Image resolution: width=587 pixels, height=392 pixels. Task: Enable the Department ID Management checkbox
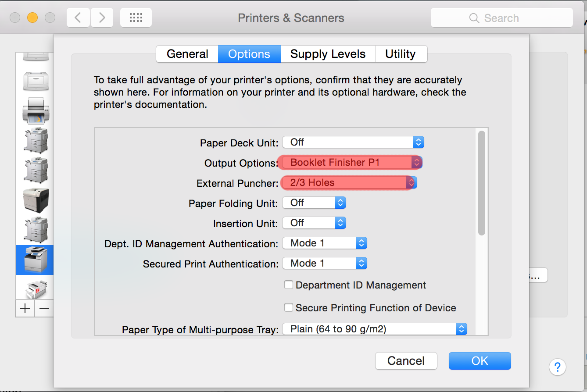click(x=289, y=285)
